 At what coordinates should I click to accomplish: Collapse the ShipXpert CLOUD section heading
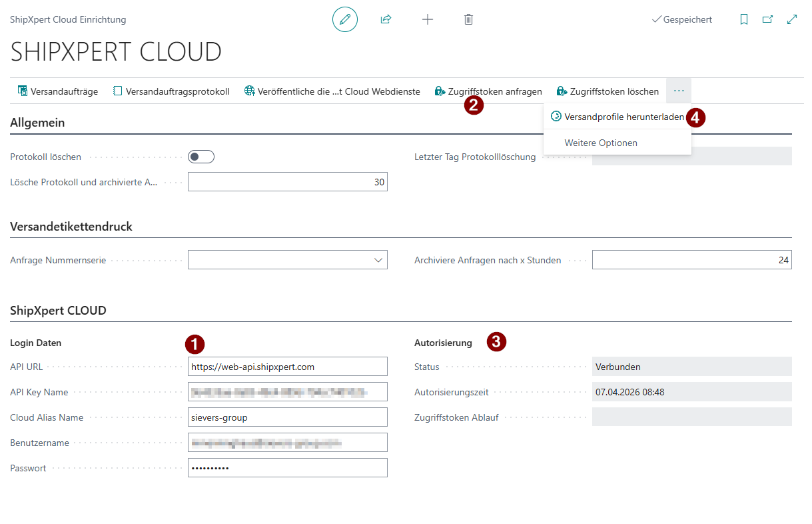tap(59, 311)
